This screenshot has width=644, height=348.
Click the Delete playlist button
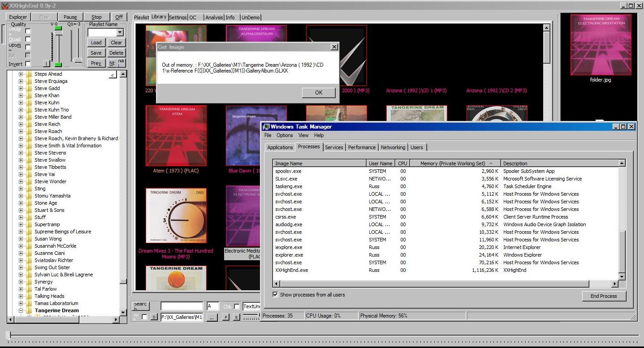[117, 53]
